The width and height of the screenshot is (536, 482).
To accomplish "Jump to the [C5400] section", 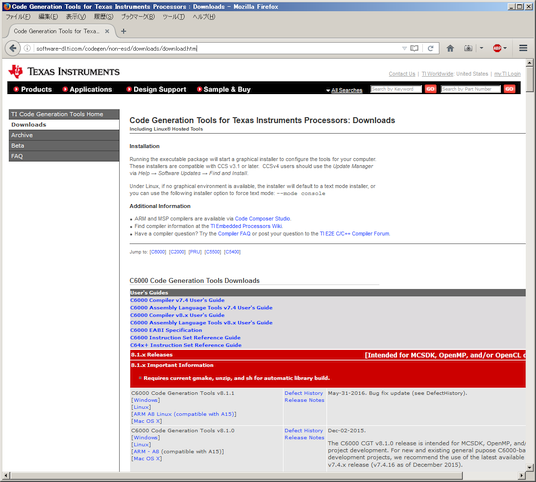I will click(232, 252).
